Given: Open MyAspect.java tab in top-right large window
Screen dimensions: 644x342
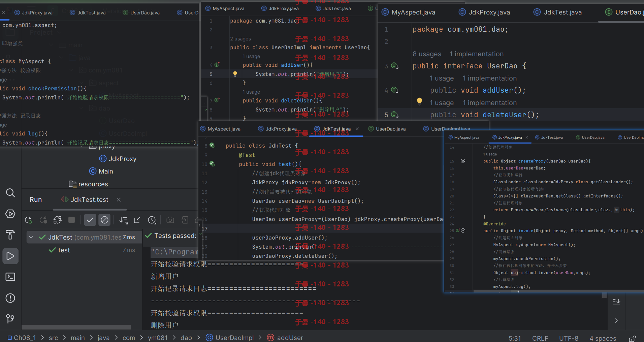Looking at the screenshot, I should 409,12.
